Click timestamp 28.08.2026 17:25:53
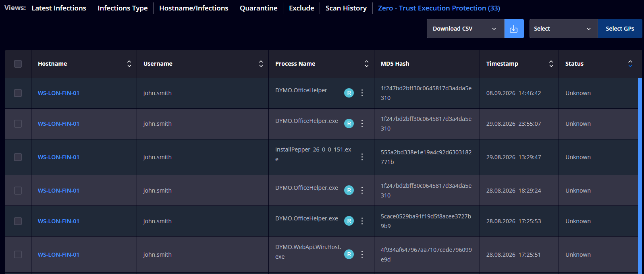The height and width of the screenshot is (274, 644). [513, 221]
